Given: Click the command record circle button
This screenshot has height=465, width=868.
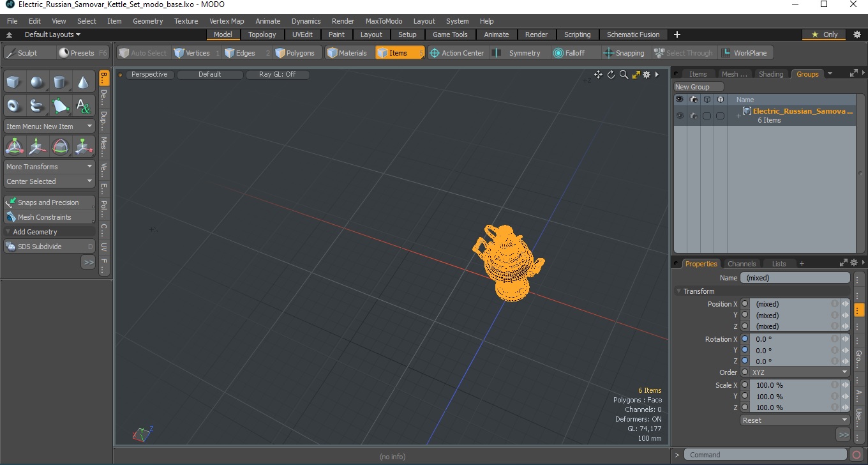Looking at the screenshot, I should [x=857, y=455].
